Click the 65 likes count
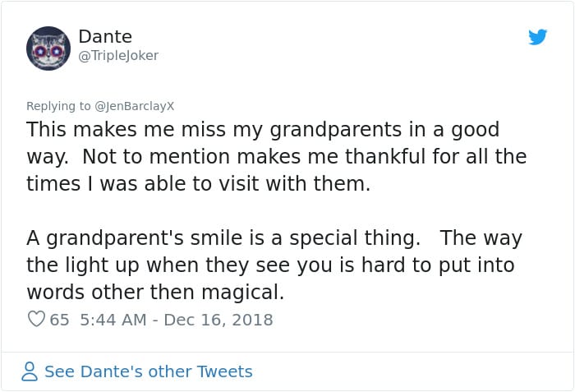575x392 pixels. pos(59,320)
